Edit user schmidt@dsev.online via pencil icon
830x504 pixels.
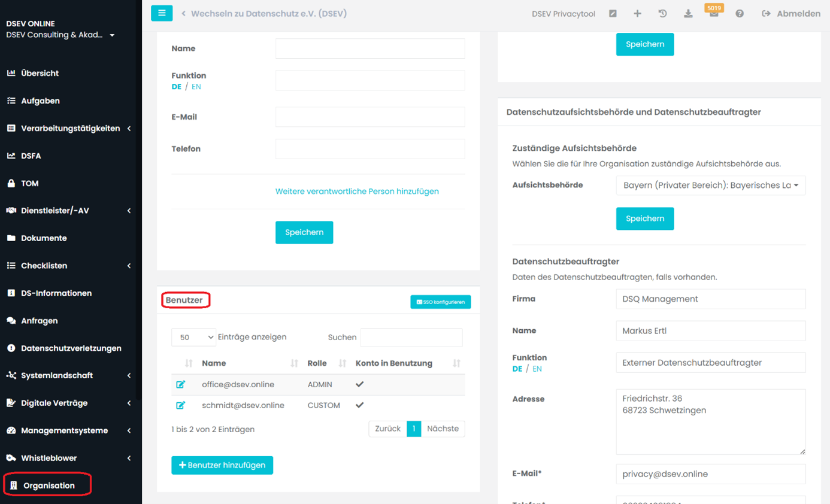(x=180, y=405)
